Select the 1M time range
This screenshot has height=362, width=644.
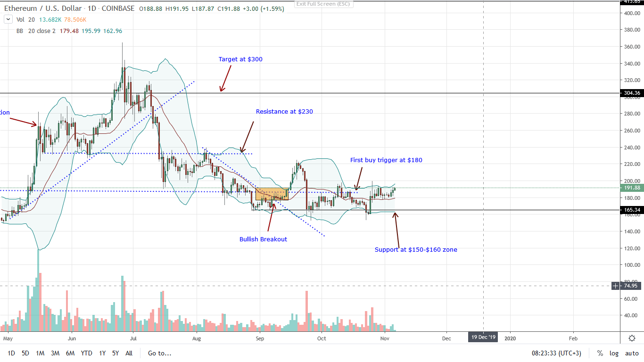[x=40, y=353]
